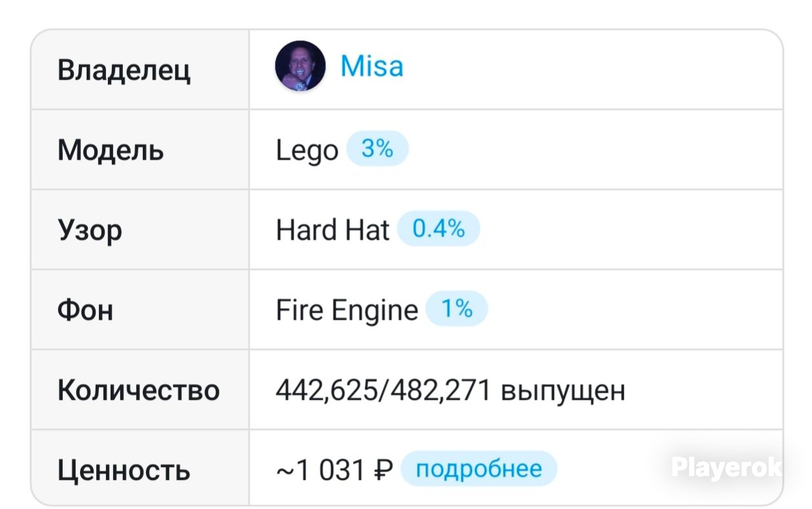Select the Lego model name
This screenshot has height=509, width=812.
click(307, 151)
